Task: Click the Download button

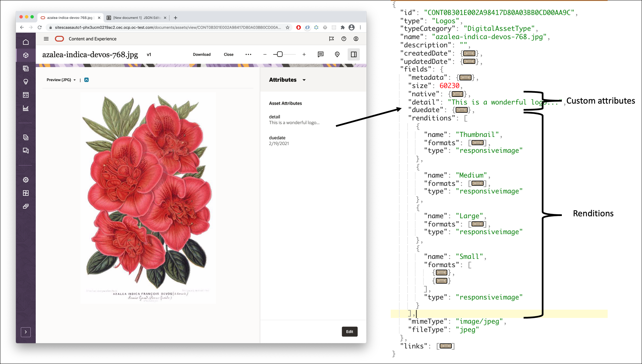Action: point(202,54)
